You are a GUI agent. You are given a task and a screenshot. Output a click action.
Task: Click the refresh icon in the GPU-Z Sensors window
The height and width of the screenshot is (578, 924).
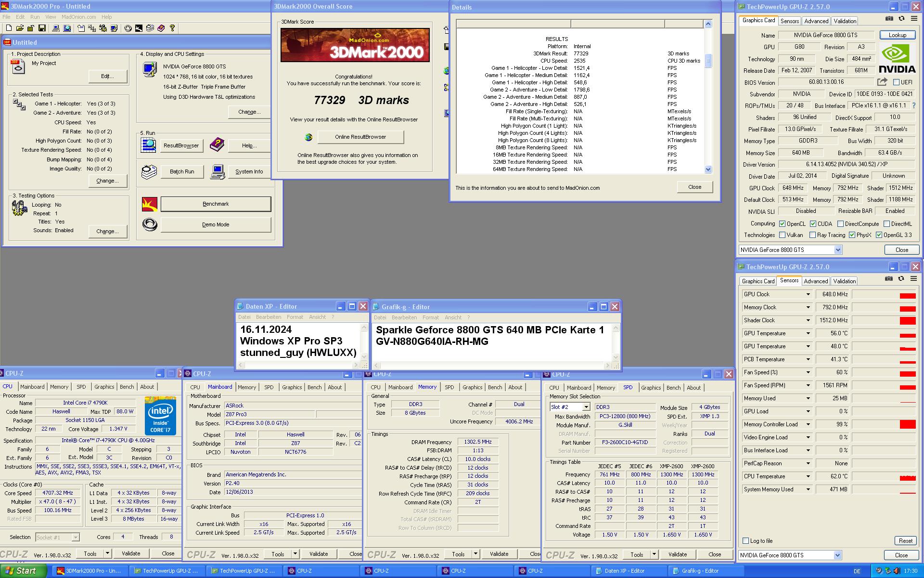coord(901,278)
